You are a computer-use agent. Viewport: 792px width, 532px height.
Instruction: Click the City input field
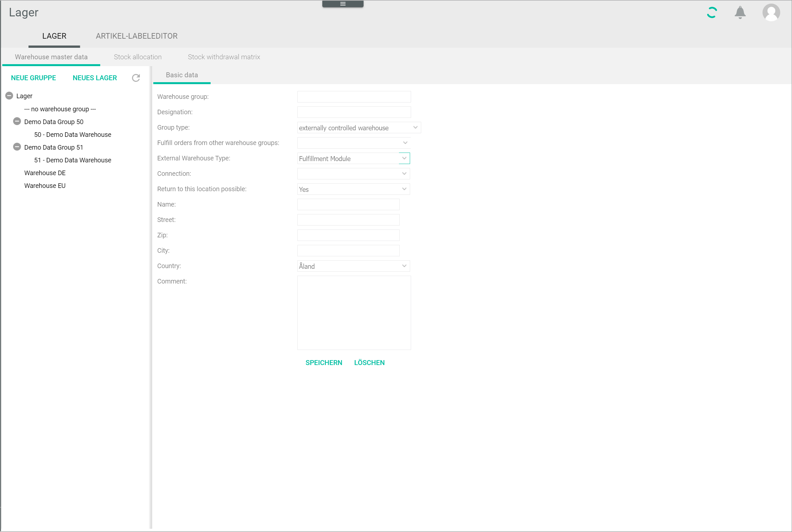348,251
